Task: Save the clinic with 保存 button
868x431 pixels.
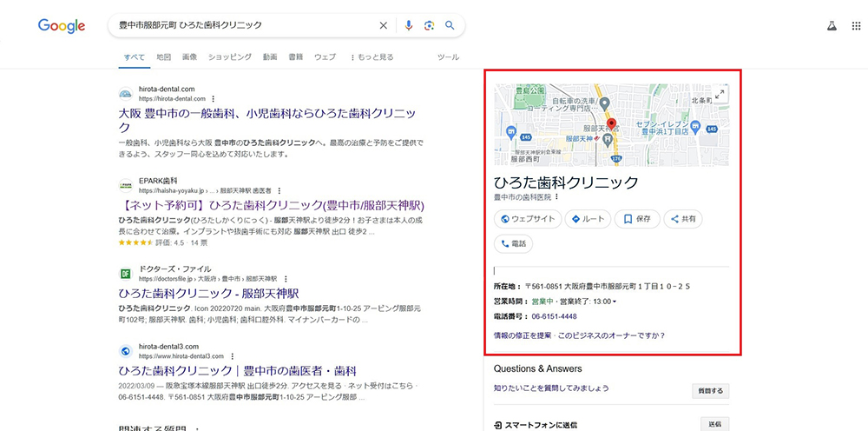Action: (637, 219)
